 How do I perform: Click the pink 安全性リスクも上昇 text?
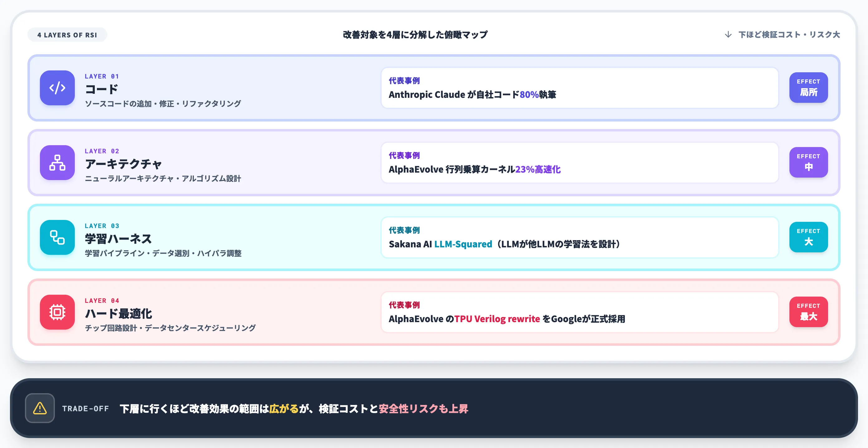tap(423, 409)
